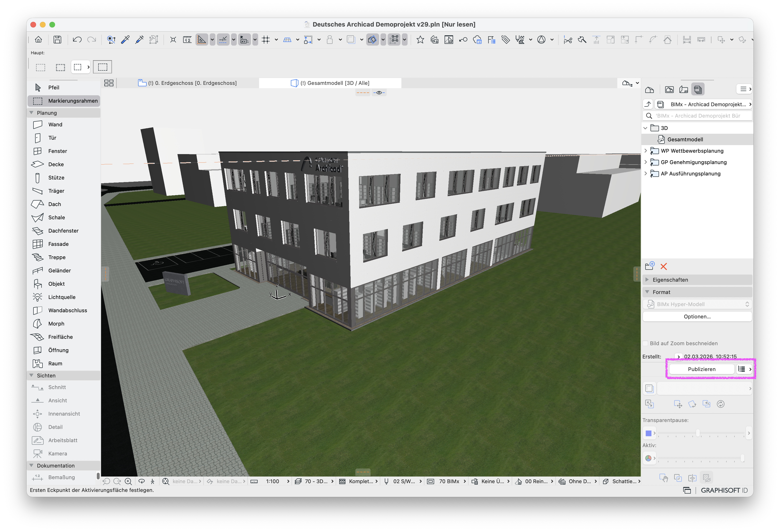Collapse the Planung section
780x532 pixels.
pyautogui.click(x=32, y=113)
